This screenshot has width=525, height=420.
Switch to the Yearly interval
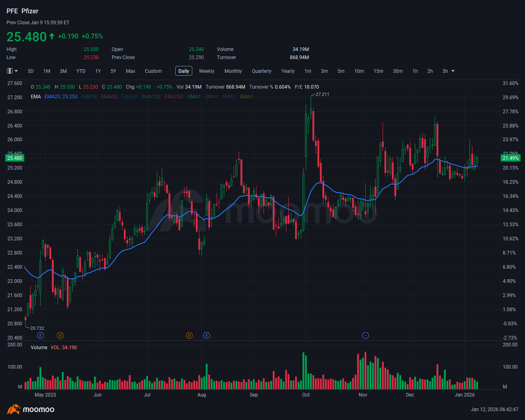click(x=288, y=71)
